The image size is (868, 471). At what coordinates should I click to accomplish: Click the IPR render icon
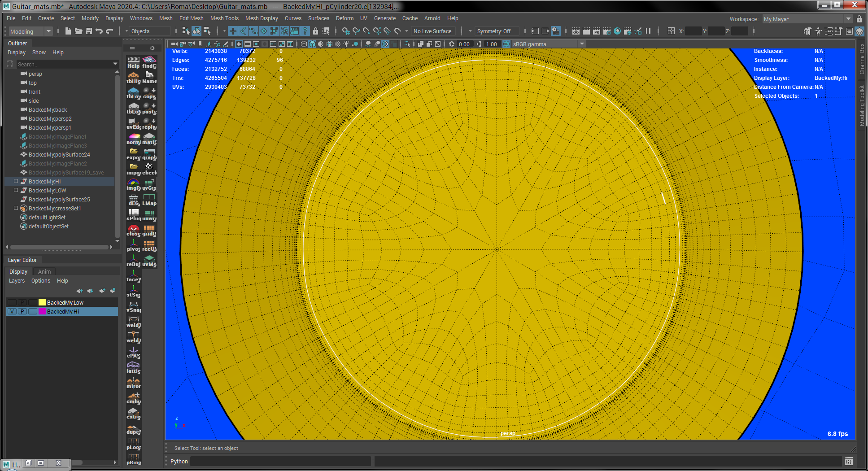597,31
